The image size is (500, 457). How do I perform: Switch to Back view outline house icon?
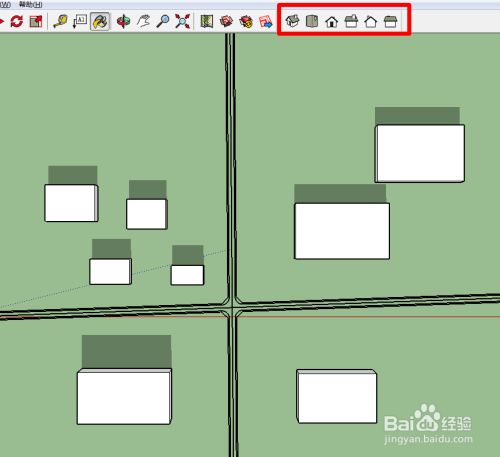tap(371, 22)
